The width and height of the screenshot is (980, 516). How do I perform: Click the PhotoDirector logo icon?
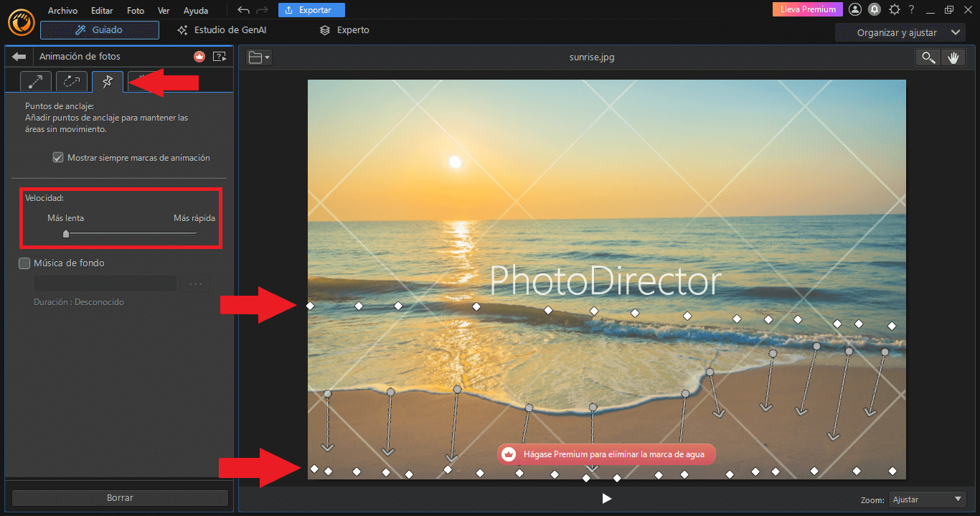click(x=22, y=24)
